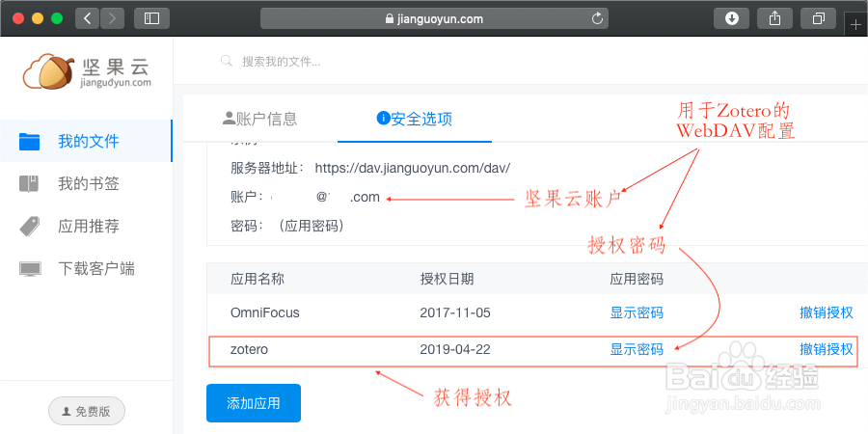Click the 添加应用 button
This screenshot has height=434, width=868.
254,403
